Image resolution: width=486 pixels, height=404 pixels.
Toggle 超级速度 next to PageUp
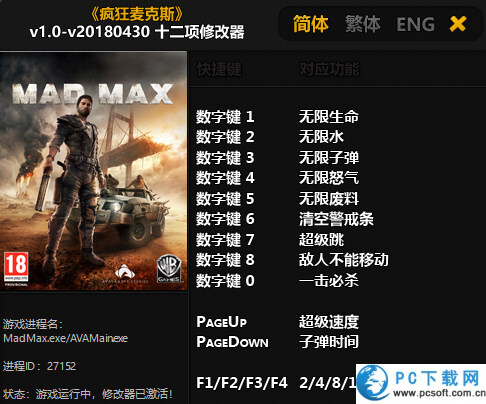pyautogui.click(x=329, y=322)
